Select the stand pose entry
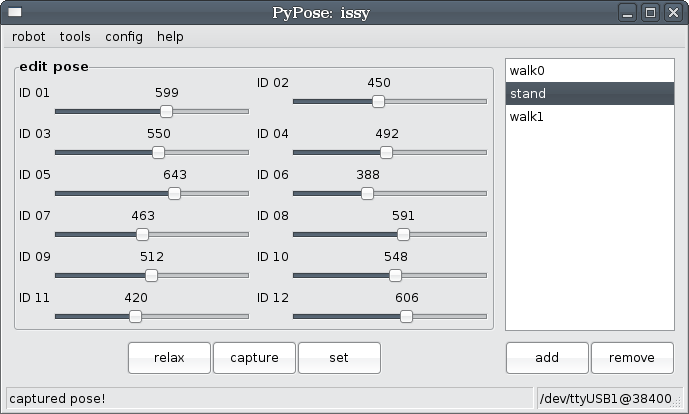 tap(590, 94)
